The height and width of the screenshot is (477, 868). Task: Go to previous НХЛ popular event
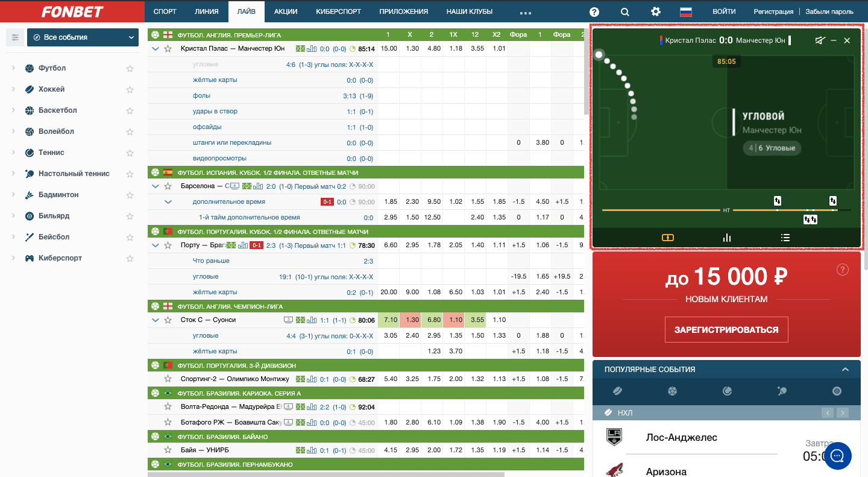[x=828, y=413]
